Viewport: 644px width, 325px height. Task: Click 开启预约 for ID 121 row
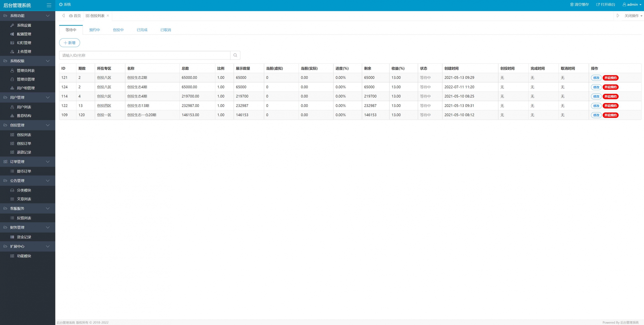tap(610, 78)
